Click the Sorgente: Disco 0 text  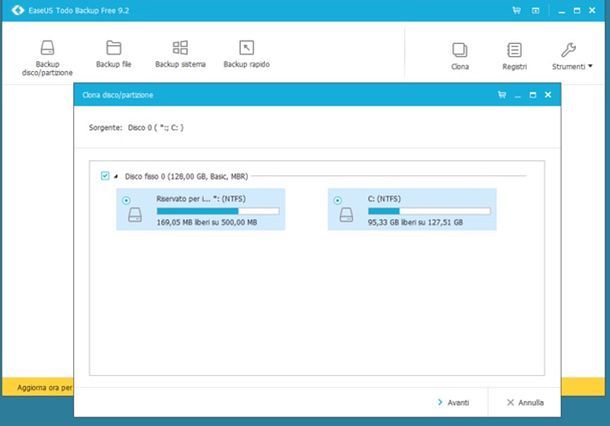point(136,128)
